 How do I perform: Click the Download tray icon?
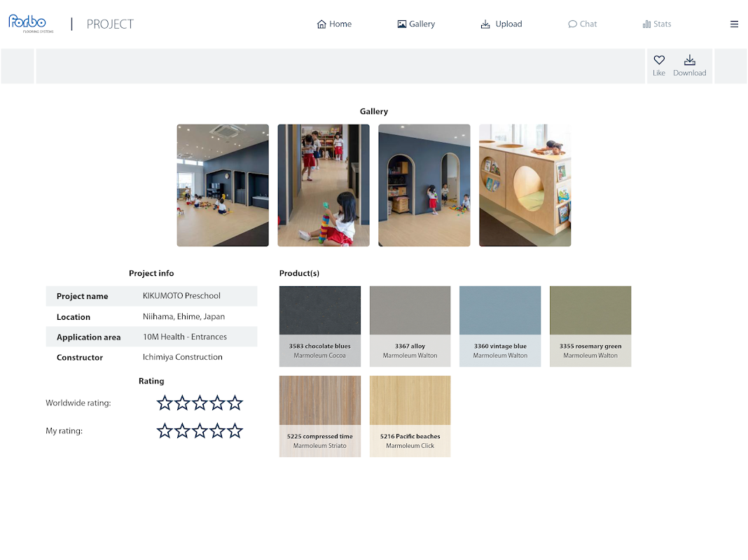(x=689, y=60)
